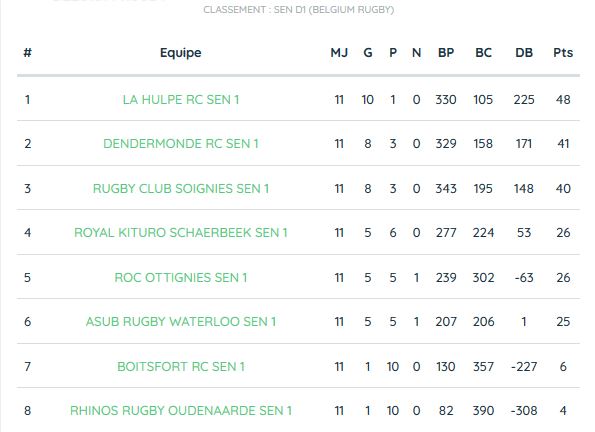Viewport: 595px width, 432px height.
Task: Click the G wins column header
Action: pos(368,53)
